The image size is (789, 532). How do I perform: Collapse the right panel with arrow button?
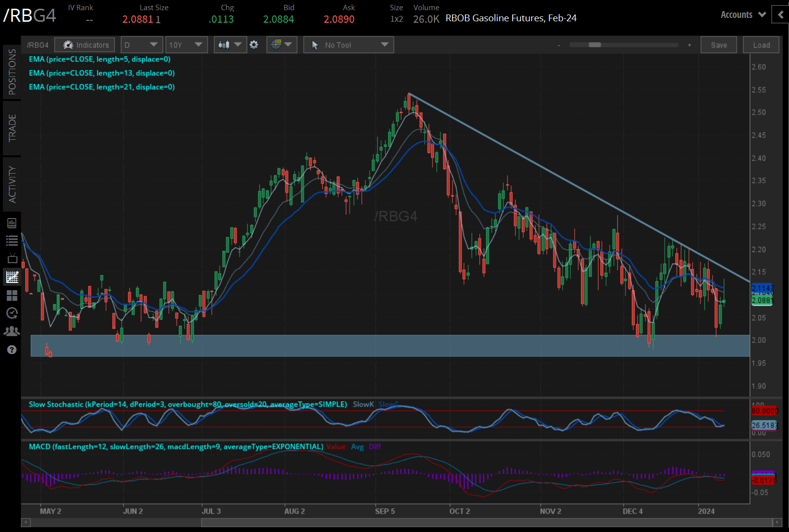(780, 15)
